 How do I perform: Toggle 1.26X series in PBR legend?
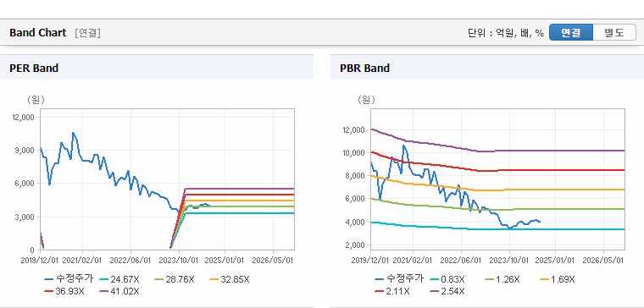tap(502, 279)
